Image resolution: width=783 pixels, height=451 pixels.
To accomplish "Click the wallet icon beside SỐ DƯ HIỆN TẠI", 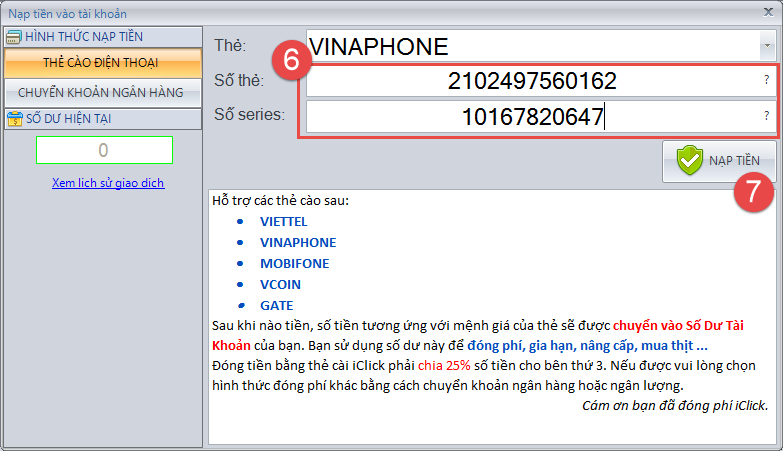I will (x=15, y=119).
